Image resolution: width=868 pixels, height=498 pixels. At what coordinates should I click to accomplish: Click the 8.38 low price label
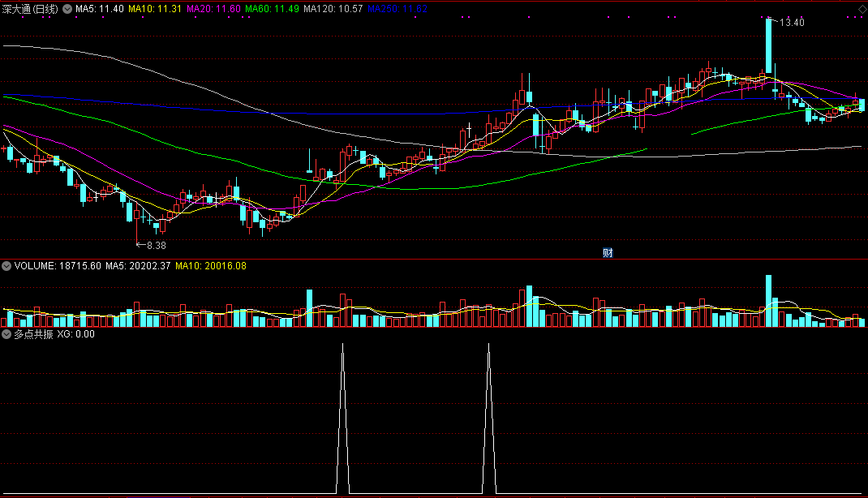[156, 245]
